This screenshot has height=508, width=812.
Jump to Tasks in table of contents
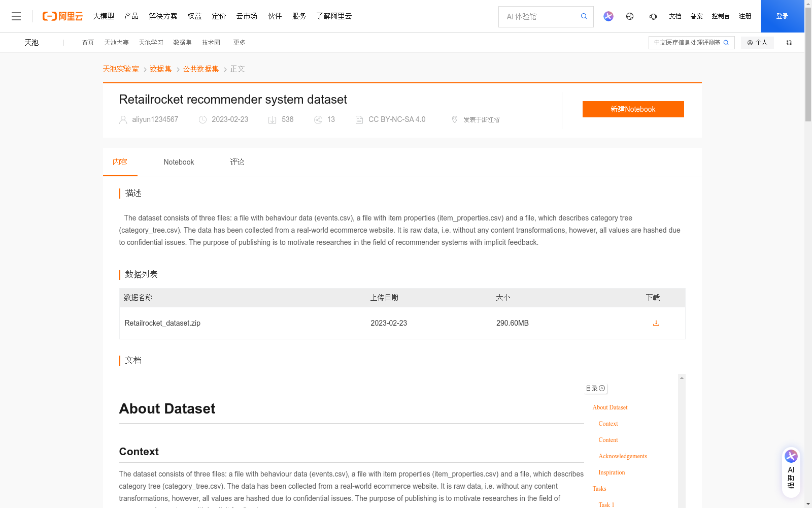(x=599, y=489)
